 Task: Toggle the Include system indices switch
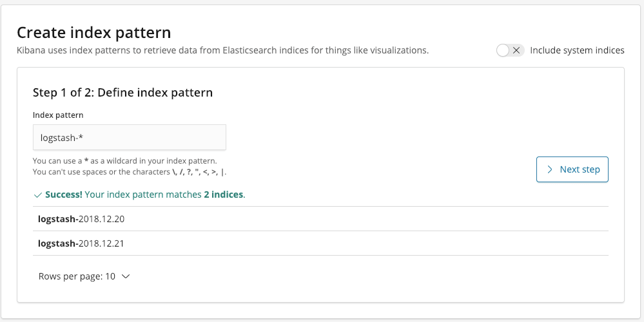pos(510,50)
